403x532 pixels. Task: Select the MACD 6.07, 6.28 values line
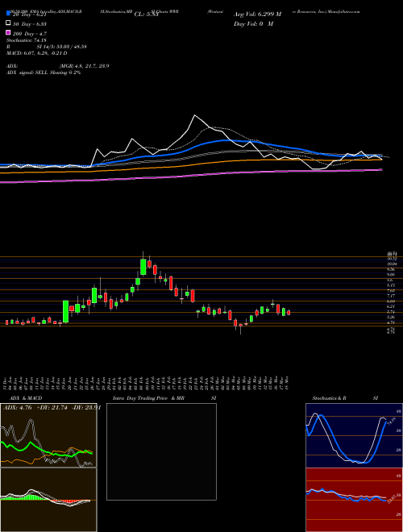coord(37,53)
